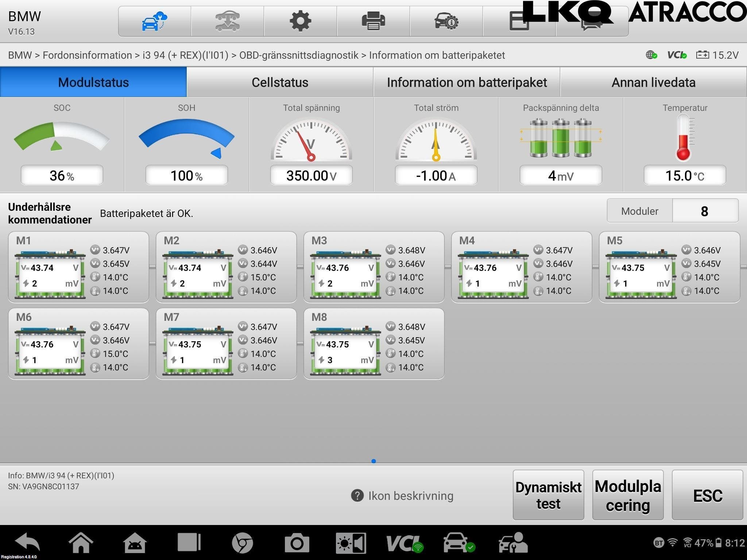Open the Modulplacering button
The height and width of the screenshot is (560, 747).
628,495
